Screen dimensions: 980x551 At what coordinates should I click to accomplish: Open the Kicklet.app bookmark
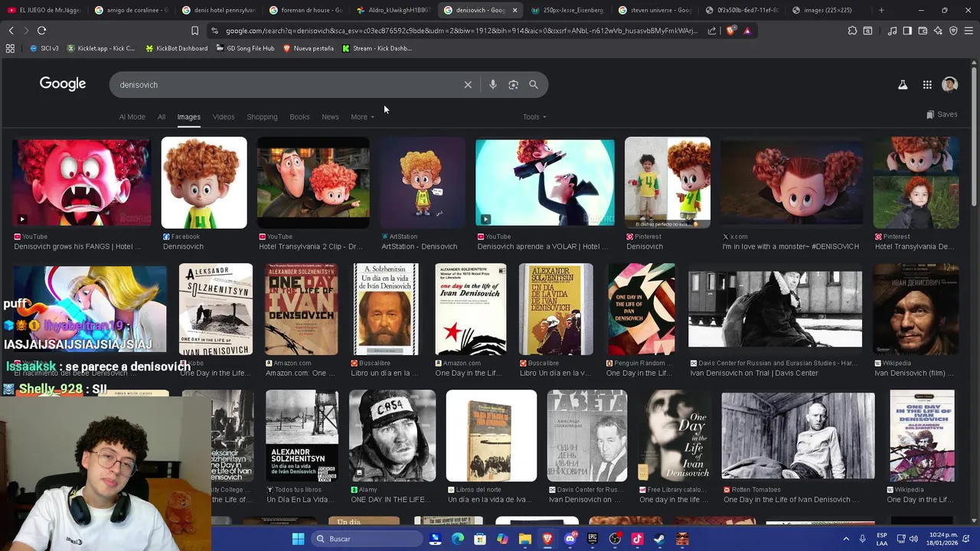101,48
